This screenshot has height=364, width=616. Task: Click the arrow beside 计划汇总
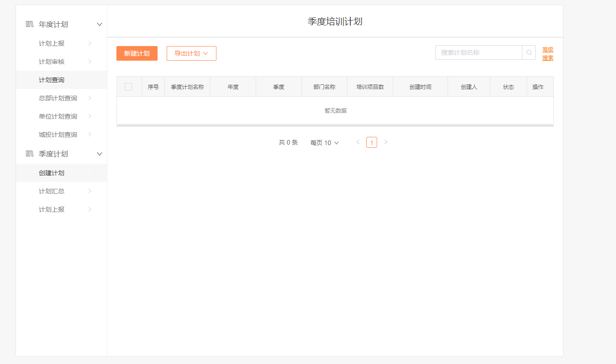(x=90, y=191)
